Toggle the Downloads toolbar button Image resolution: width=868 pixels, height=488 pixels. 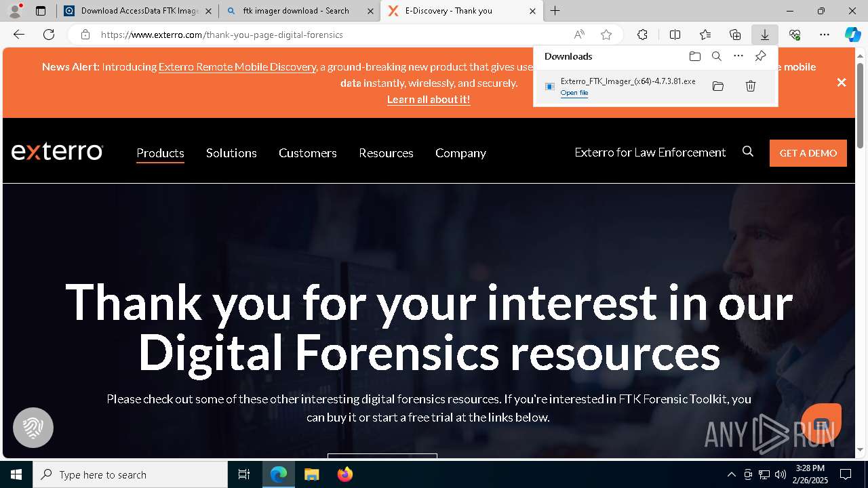[x=764, y=35]
